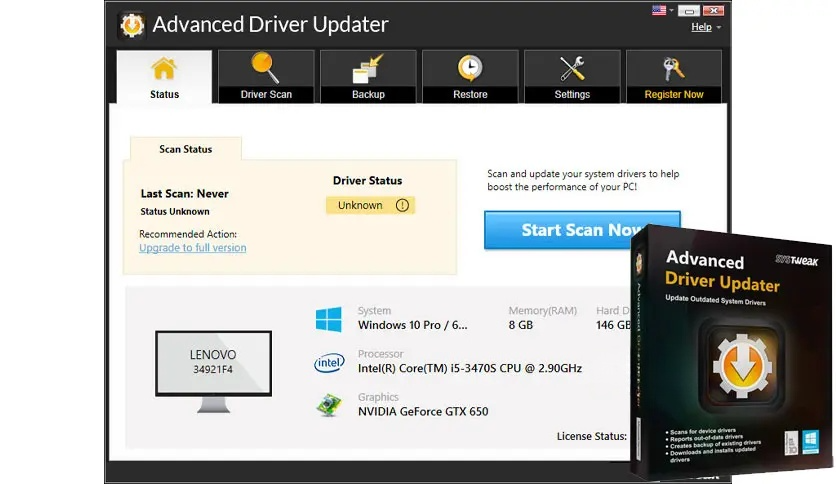Viewport: 836px width, 484px height.
Task: Click the Start Scan Now button
Action: (x=582, y=230)
